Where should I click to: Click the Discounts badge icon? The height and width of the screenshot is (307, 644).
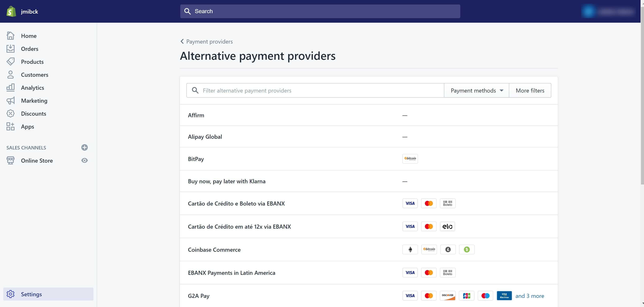11,114
